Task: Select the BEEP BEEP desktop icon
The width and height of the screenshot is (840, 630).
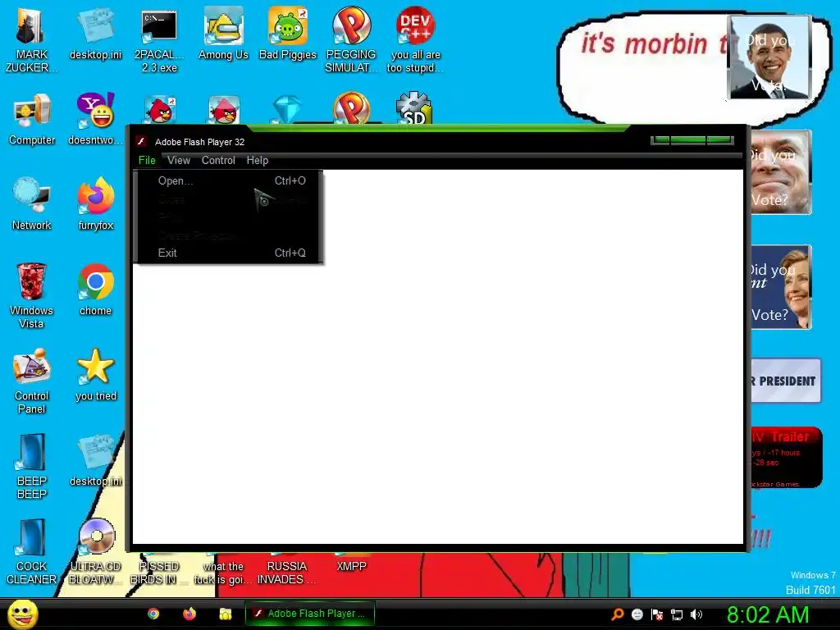Action: [32, 466]
